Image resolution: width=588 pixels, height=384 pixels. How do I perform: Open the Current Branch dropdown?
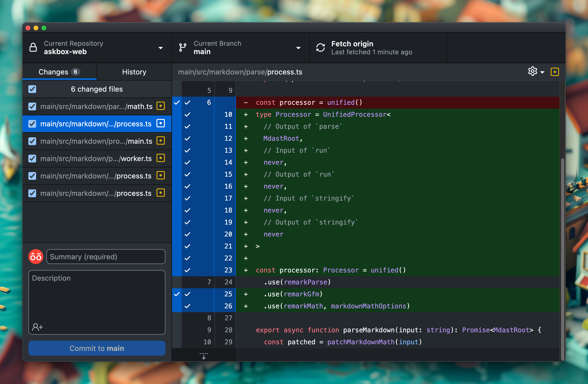241,48
